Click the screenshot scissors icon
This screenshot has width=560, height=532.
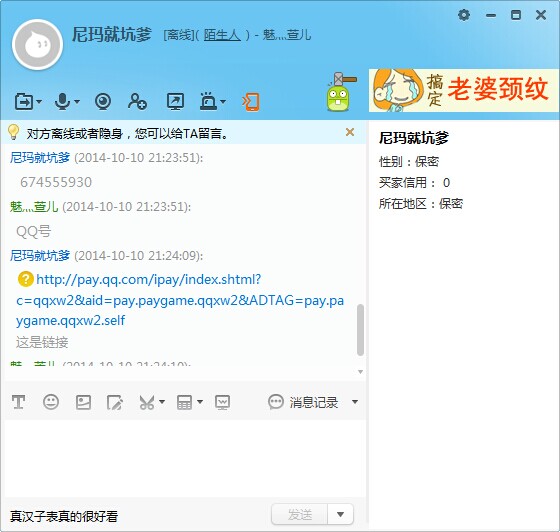click(146, 402)
